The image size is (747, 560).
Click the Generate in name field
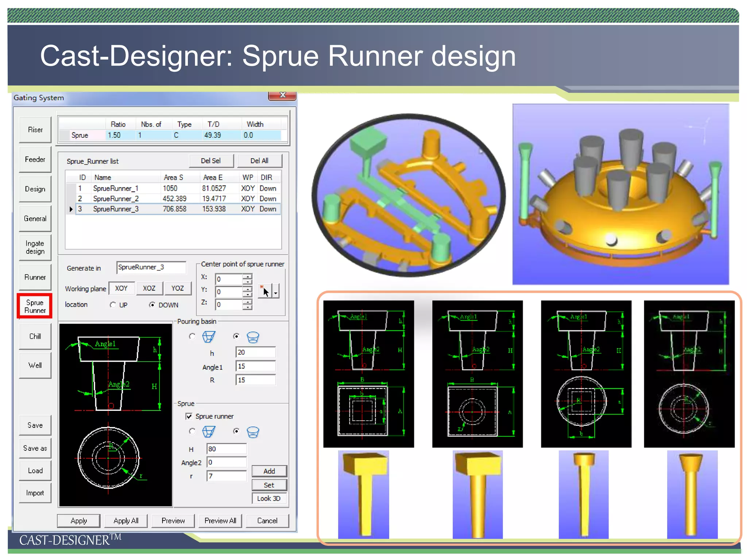(x=151, y=267)
